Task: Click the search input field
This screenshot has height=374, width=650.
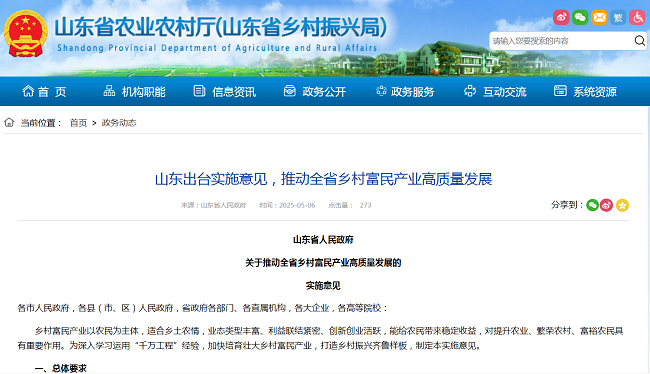Action: (562, 41)
